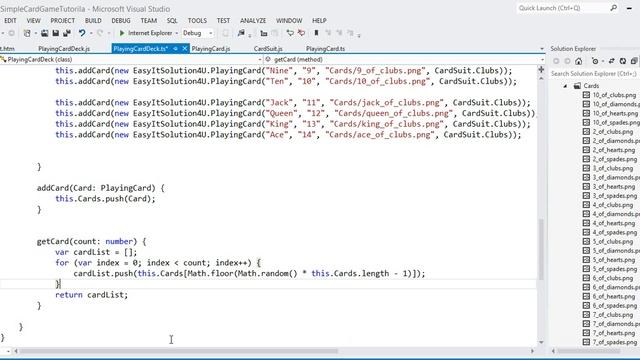
Task: Close the PlayingCardDeck.ts tab
Action: click(x=184, y=49)
